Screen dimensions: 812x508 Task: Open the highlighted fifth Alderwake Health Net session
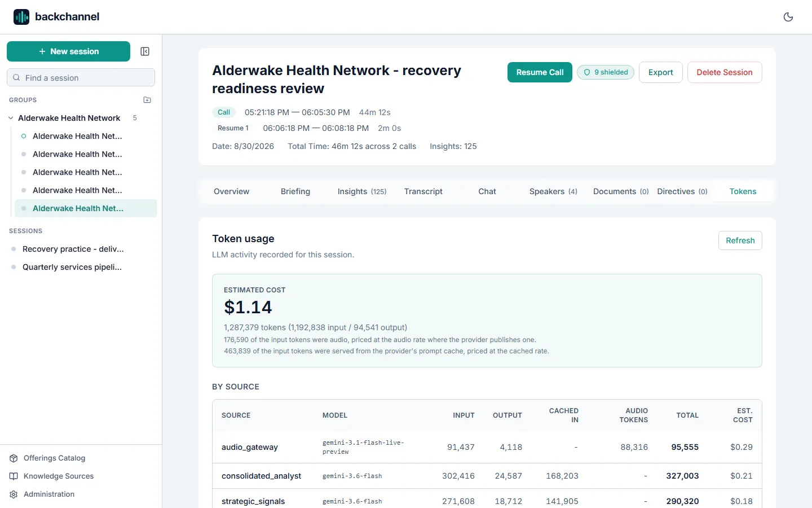[86, 208]
